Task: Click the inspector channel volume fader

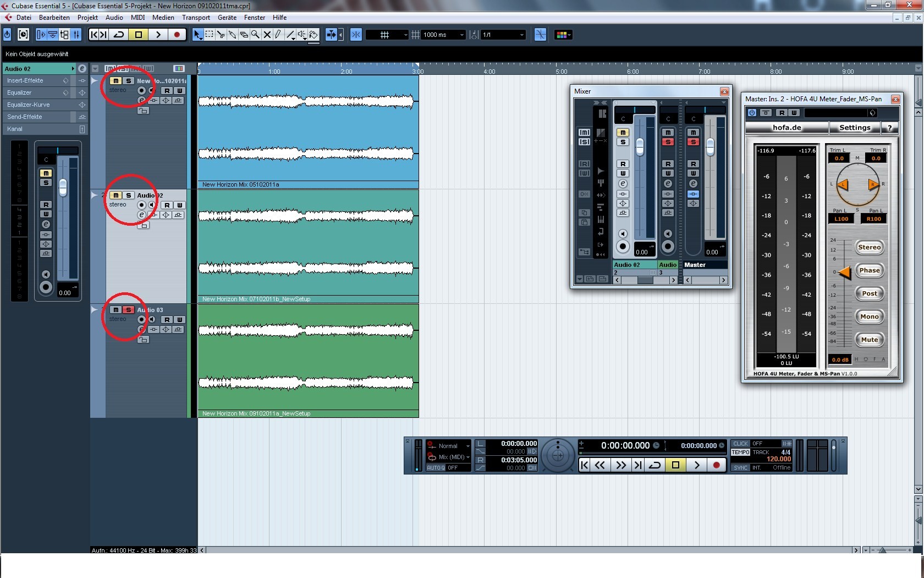Action: tap(63, 188)
